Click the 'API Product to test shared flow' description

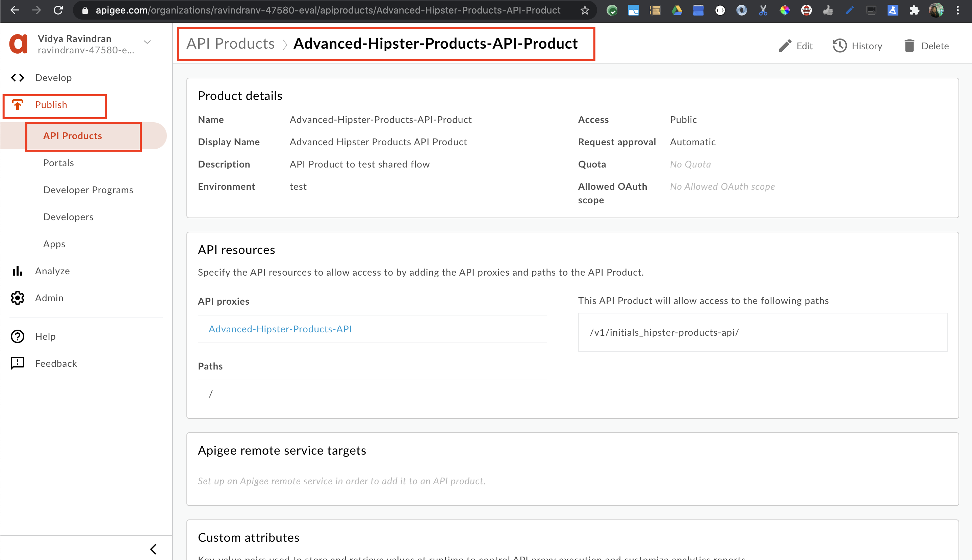[x=359, y=164]
